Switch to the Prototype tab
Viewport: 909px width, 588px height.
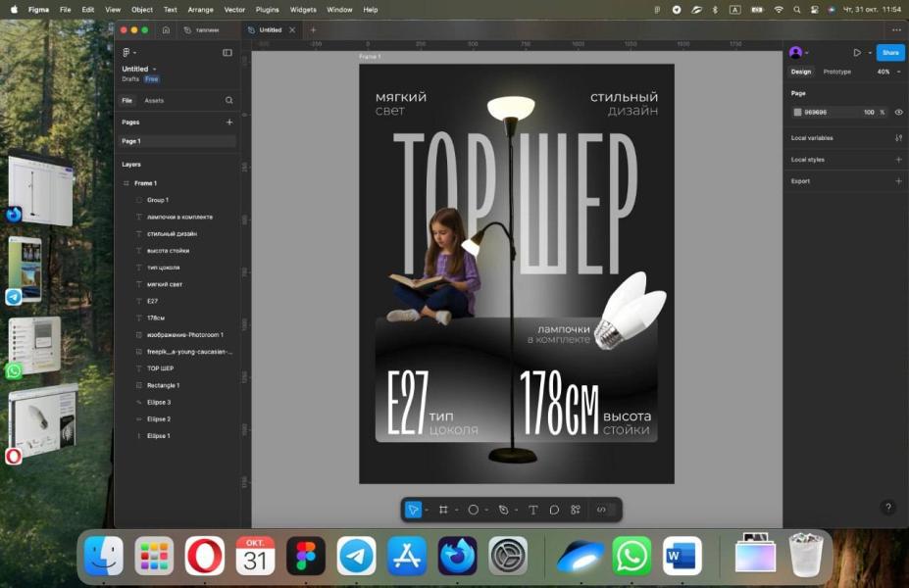click(x=836, y=72)
